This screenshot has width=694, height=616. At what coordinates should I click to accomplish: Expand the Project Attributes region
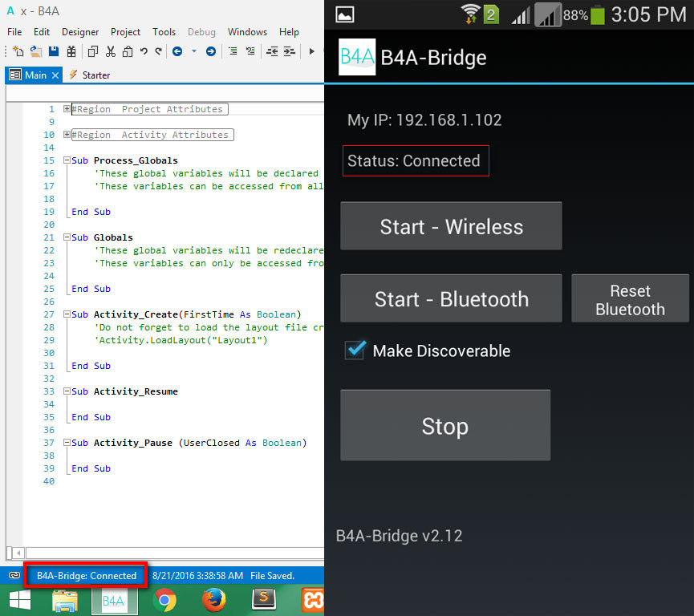coord(67,109)
